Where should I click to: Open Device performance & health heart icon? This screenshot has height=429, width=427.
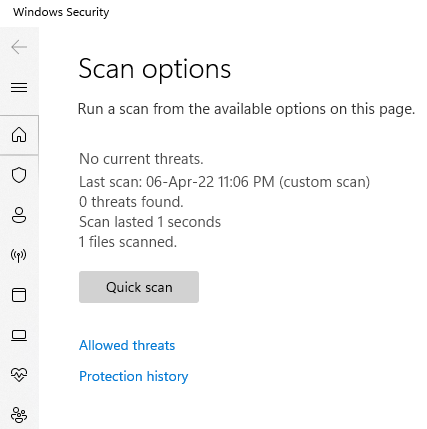click(19, 375)
